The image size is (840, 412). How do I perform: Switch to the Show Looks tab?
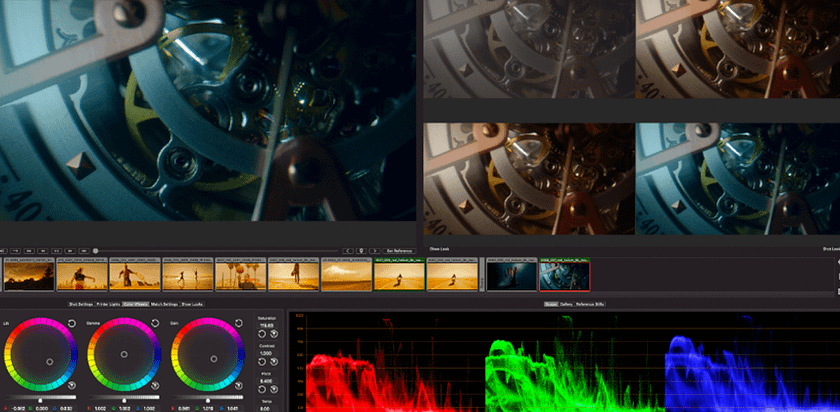[192, 304]
